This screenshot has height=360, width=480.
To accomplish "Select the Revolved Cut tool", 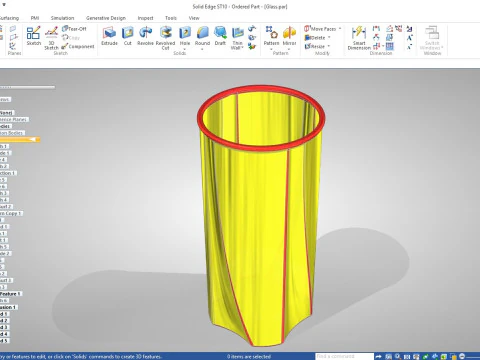I will (165, 38).
